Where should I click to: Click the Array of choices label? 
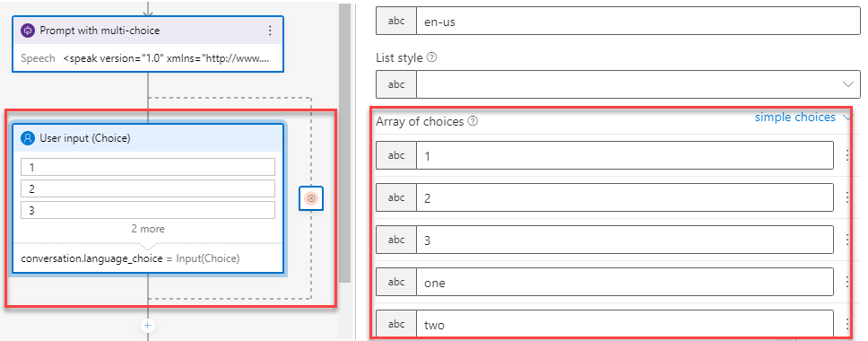pos(420,121)
